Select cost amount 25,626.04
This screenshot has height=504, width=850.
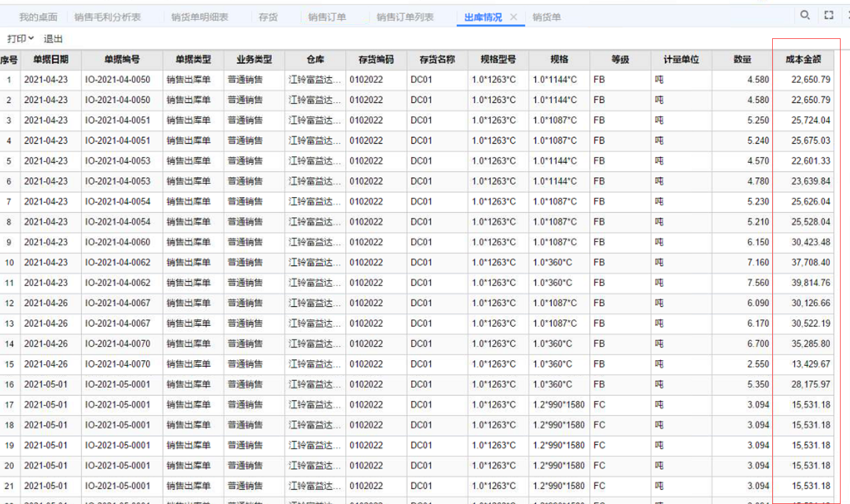[x=811, y=201]
